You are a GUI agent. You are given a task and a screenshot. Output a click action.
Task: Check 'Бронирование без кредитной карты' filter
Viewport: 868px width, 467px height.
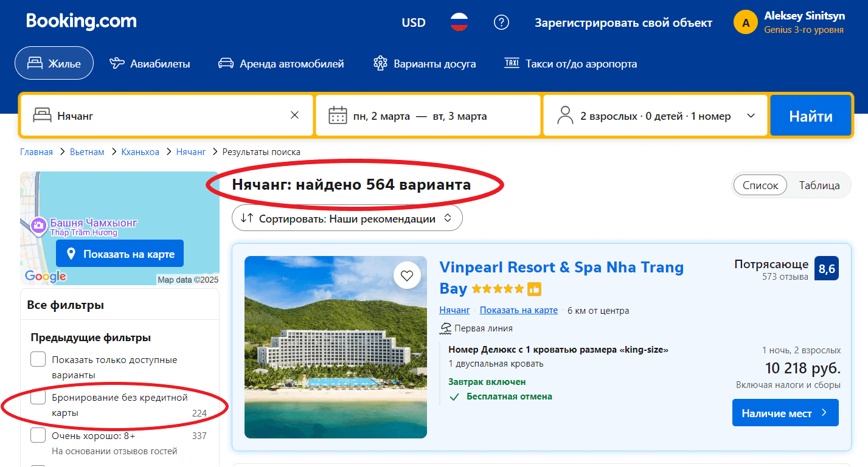(x=38, y=398)
